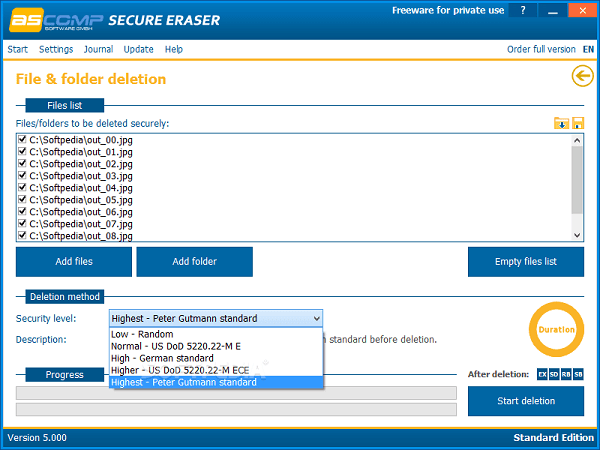Viewport: 600px width, 450px height.
Task: Click the ASCOMP logo
Action: (x=56, y=20)
